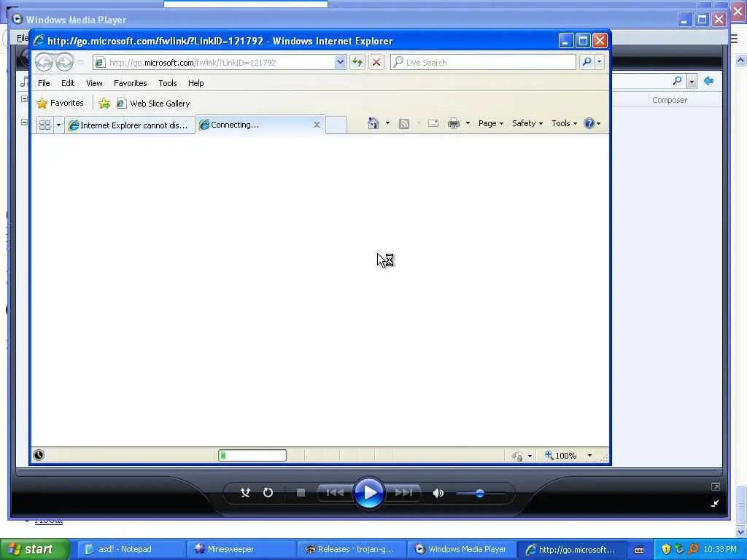Close the Connecting tab
The width and height of the screenshot is (747, 560).
(x=317, y=125)
